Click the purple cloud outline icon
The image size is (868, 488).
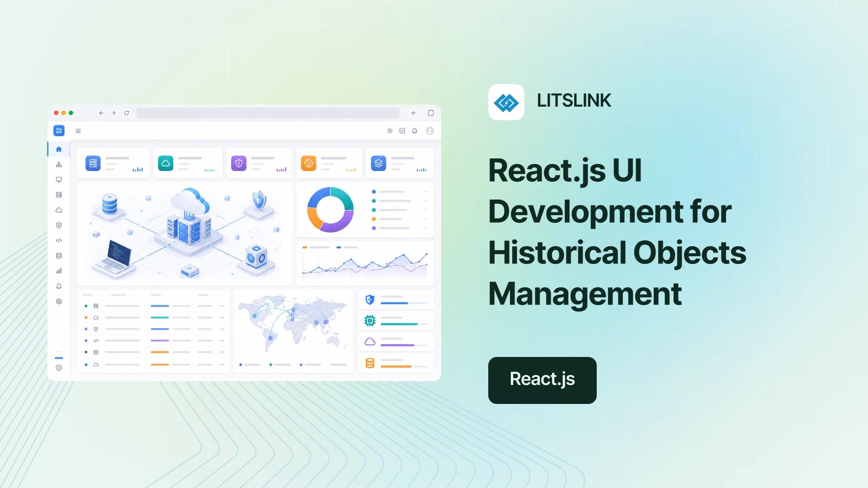point(370,342)
